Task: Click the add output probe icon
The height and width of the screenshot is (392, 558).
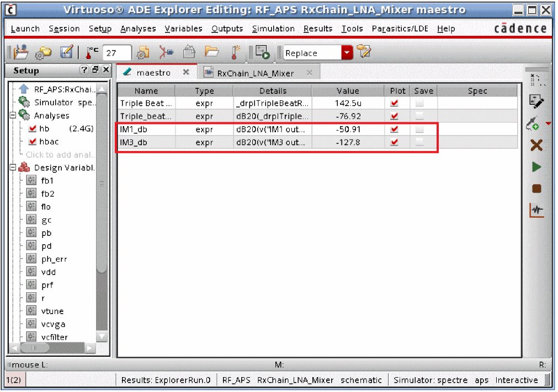Action: point(534,123)
